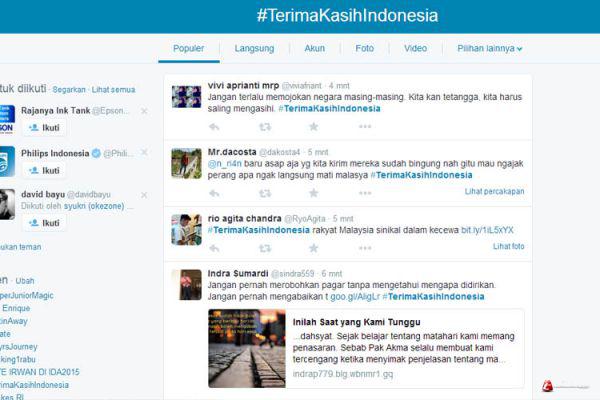Switch to the Langsung tab

point(254,49)
